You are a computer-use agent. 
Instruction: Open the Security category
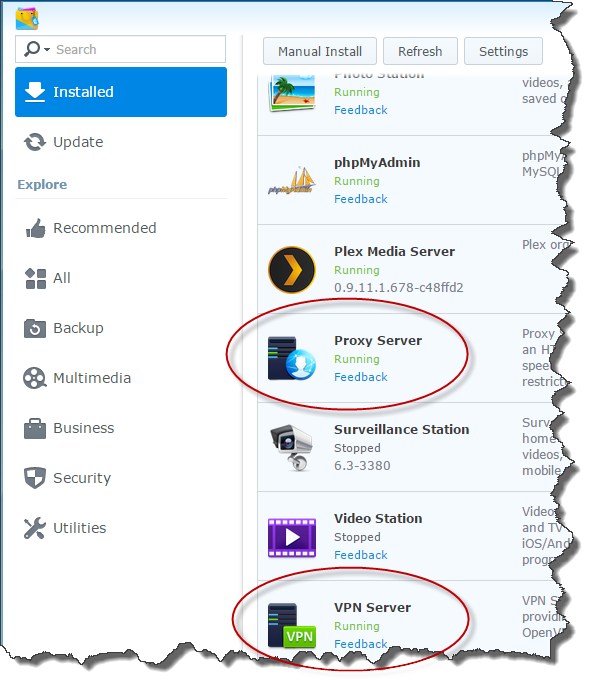pyautogui.click(x=121, y=478)
